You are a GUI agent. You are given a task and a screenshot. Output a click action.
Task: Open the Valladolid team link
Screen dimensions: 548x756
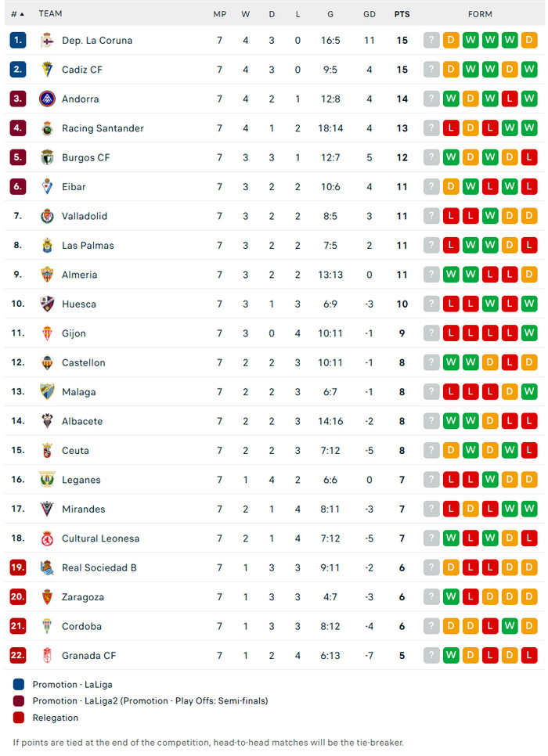85,216
